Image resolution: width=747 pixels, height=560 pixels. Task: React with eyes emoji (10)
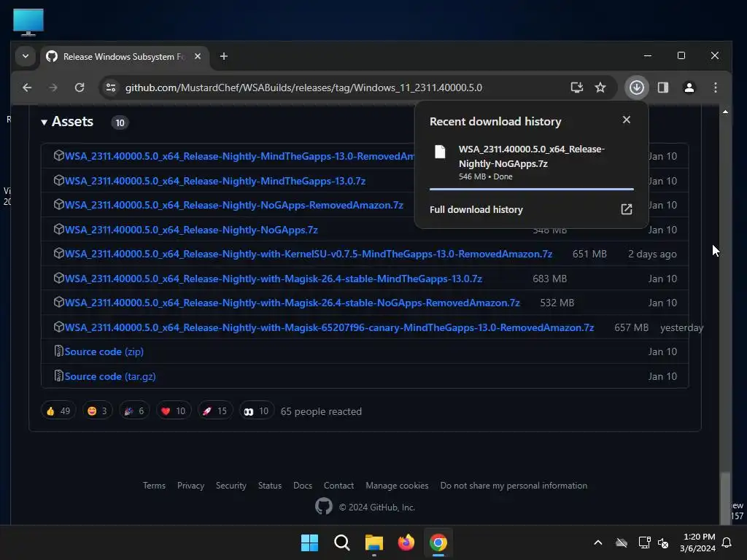pyautogui.click(x=256, y=411)
